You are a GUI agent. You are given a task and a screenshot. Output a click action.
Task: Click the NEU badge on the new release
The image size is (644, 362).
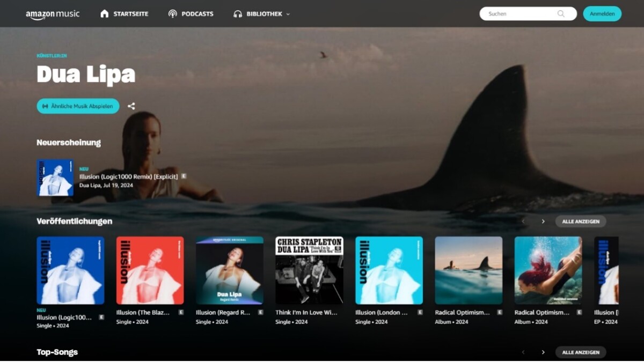(84, 168)
